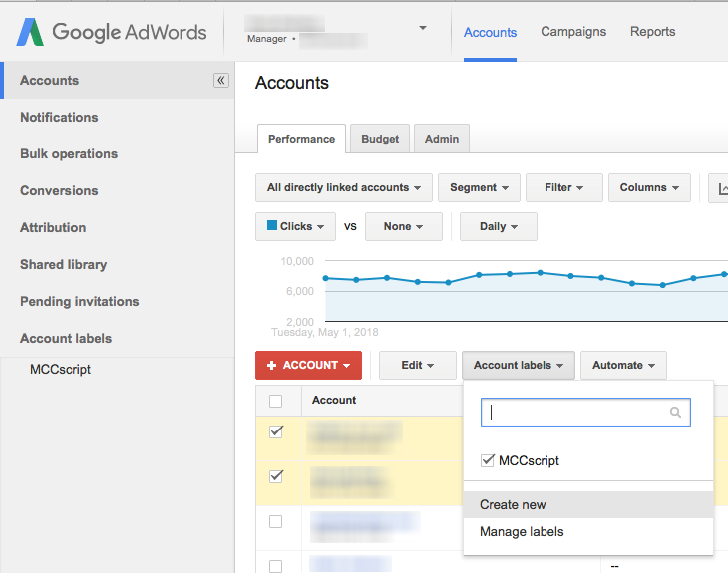Open the manager account switcher dropdown arrow
Image resolution: width=728 pixels, height=573 pixels.
423,28
